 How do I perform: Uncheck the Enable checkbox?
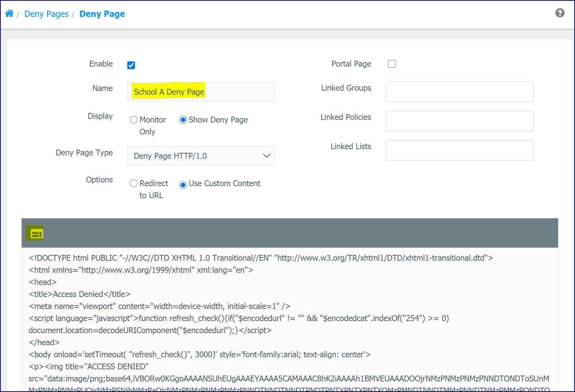(131, 65)
